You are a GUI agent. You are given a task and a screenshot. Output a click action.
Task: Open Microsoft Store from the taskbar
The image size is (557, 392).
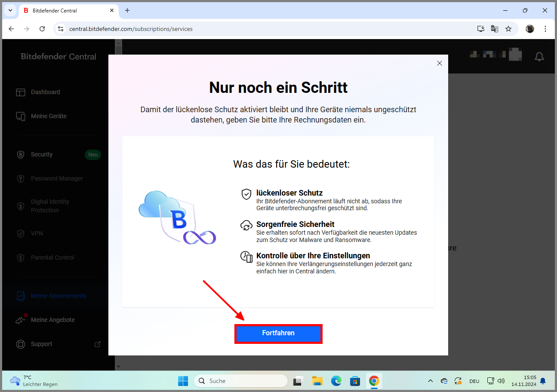[355, 381]
